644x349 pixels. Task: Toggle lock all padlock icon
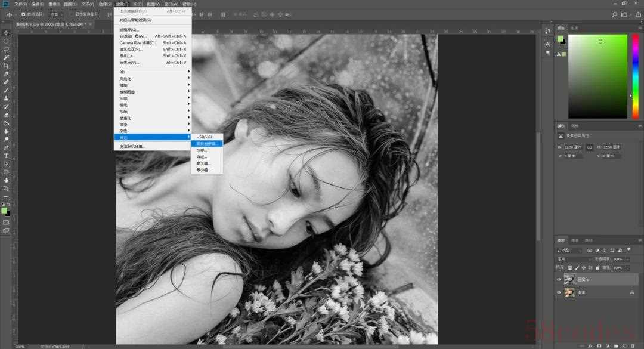(597, 268)
